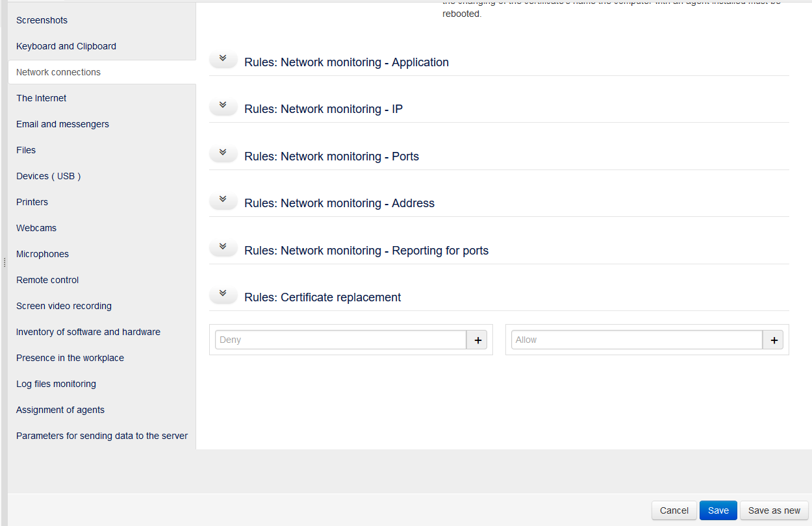Viewport: 812px width, 526px height.
Task: Focus the Deny input field
Action: pos(340,340)
